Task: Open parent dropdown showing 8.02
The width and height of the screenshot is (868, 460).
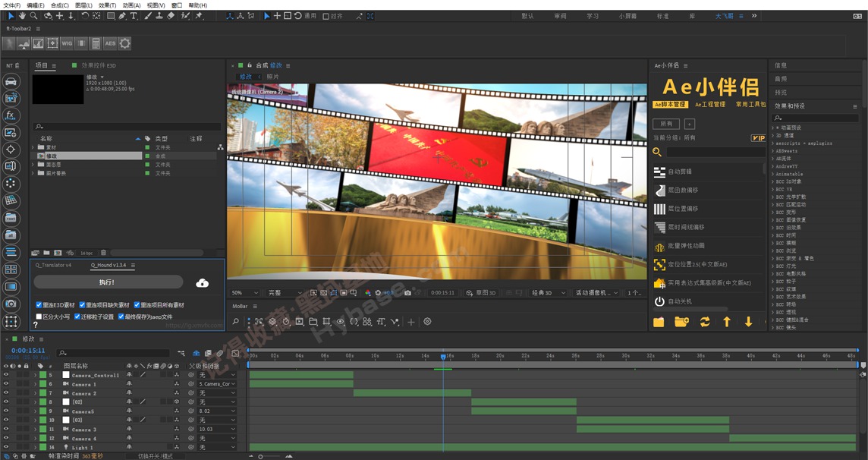Action: (x=217, y=411)
